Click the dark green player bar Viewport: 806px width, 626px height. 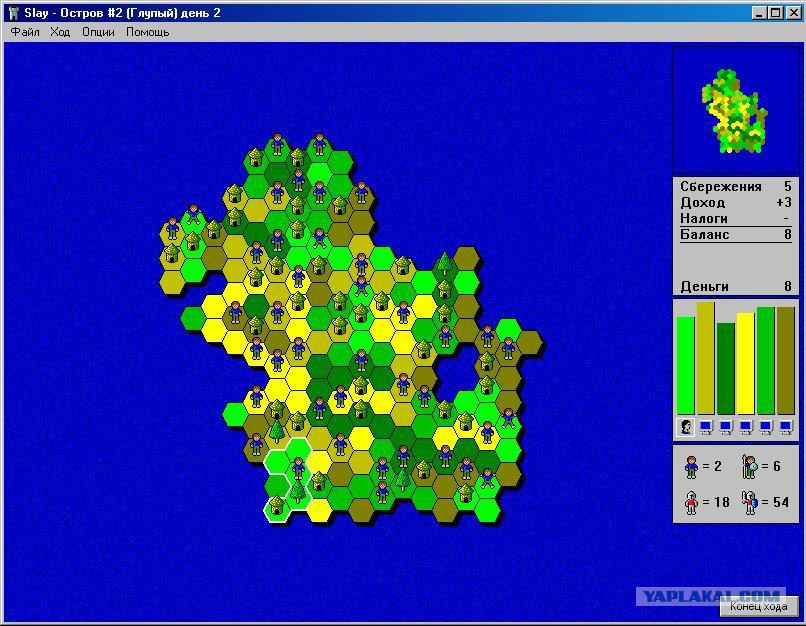pos(726,369)
